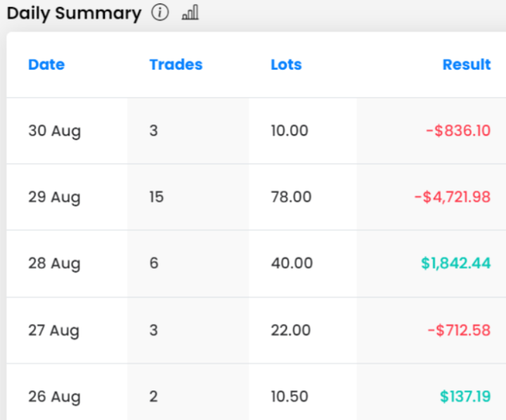The width and height of the screenshot is (506, 420).
Task: Sort by the Date column header
Action: pos(46,65)
